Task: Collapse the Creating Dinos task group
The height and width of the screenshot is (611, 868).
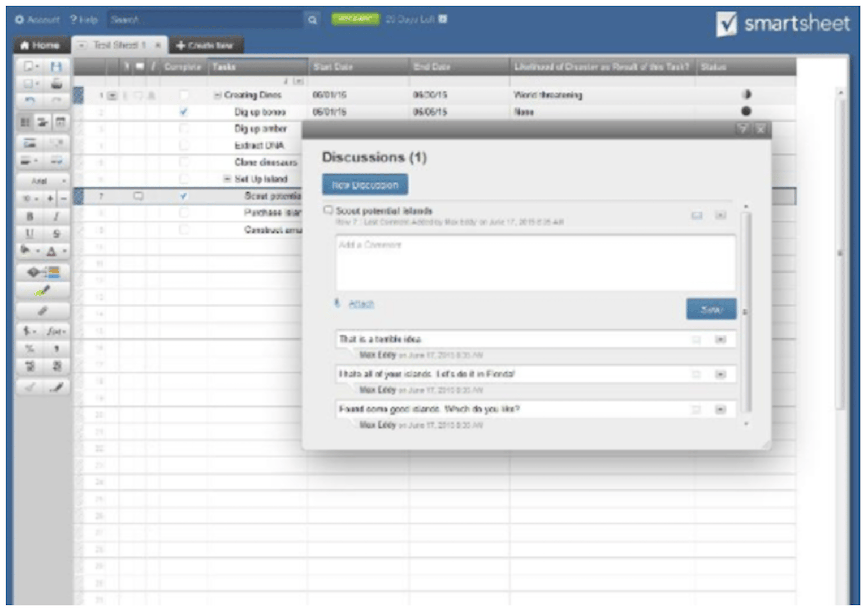Action: point(218,95)
